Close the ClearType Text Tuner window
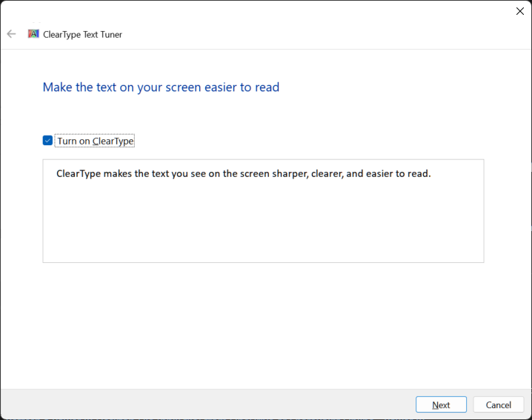The width and height of the screenshot is (532, 420). click(x=519, y=11)
